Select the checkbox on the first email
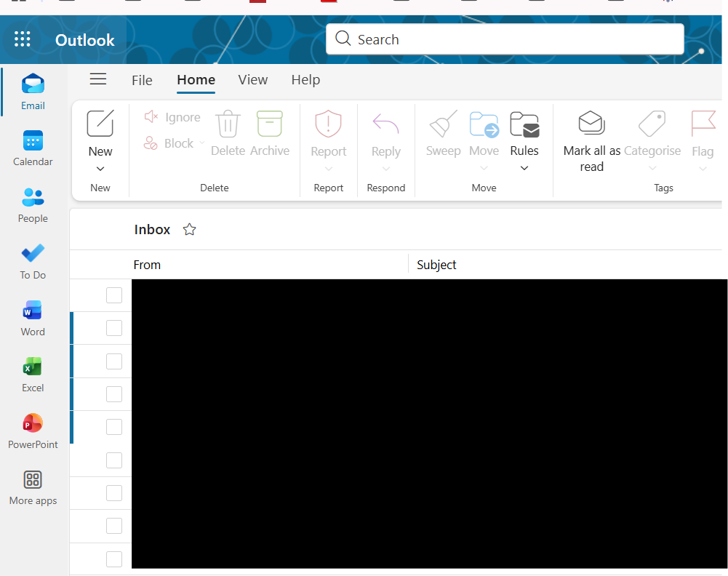Image resolution: width=728 pixels, height=576 pixels. 113,295
